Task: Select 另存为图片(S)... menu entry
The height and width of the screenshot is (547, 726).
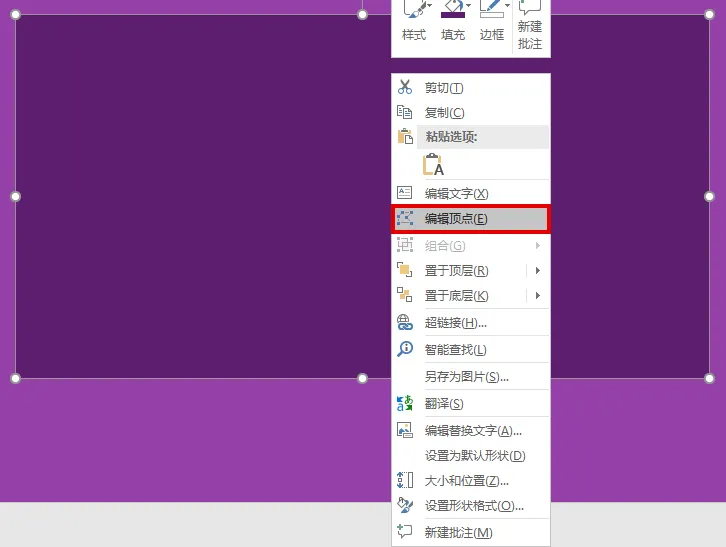Action: point(471,377)
